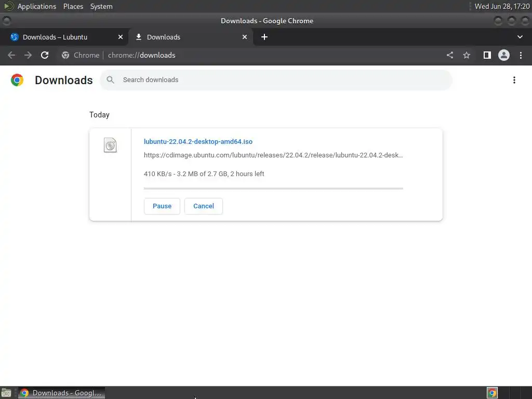The width and height of the screenshot is (532, 399).
Task: Click the search magnifier icon
Action: point(110,79)
